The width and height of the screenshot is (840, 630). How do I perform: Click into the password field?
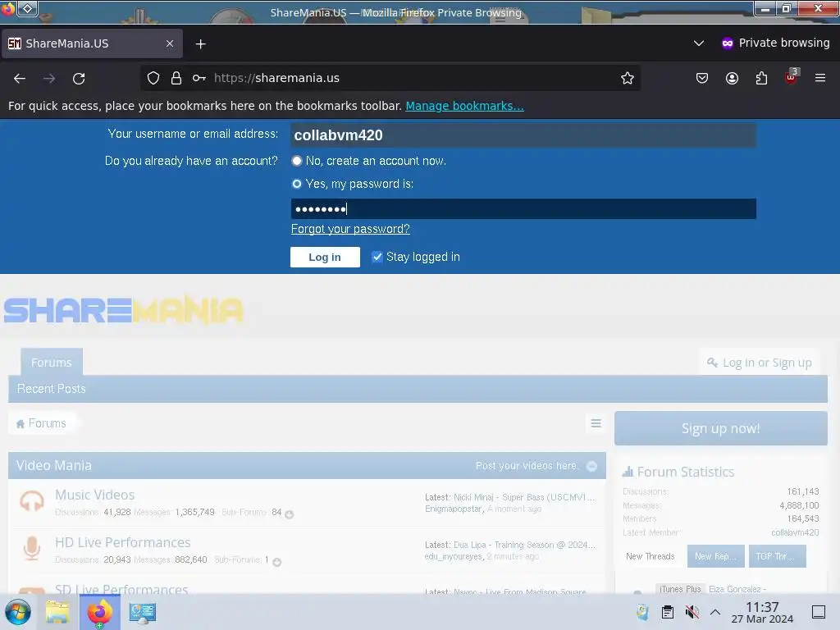[523, 208]
